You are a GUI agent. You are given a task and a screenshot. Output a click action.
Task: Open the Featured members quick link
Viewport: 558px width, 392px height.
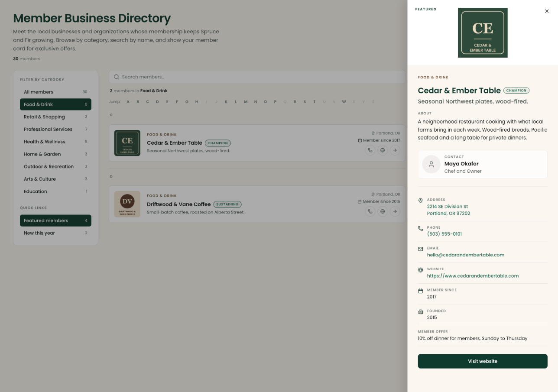pos(55,220)
